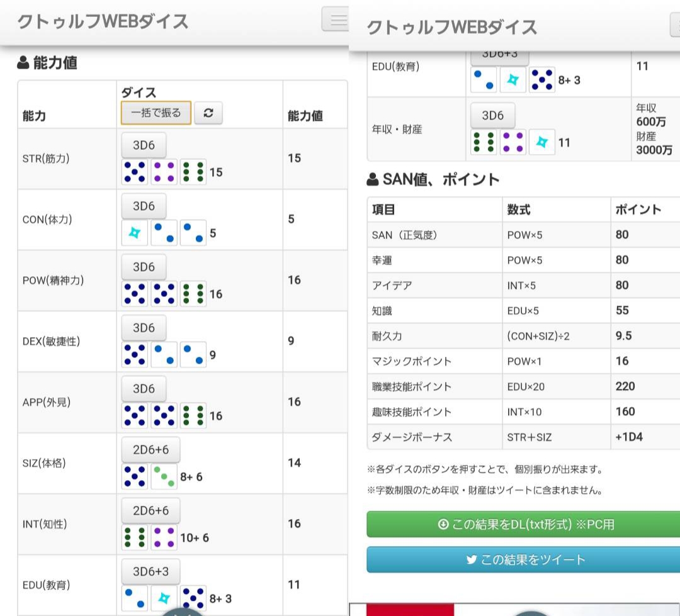Click the purple four-pip die in STR row
The height and width of the screenshot is (616, 680).
[x=164, y=172]
